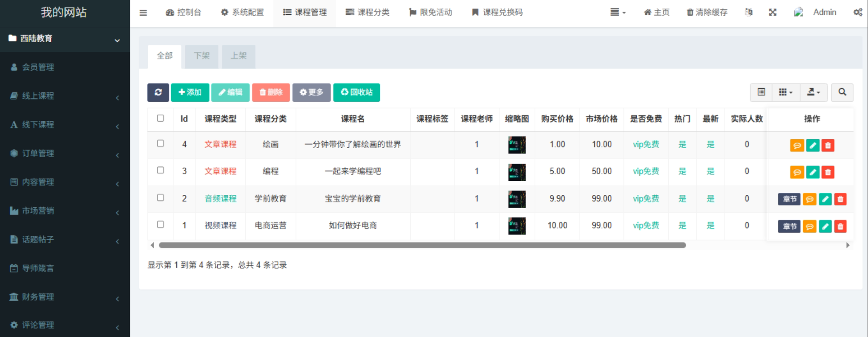Edit course Id 3 via green pencil icon

(812, 172)
